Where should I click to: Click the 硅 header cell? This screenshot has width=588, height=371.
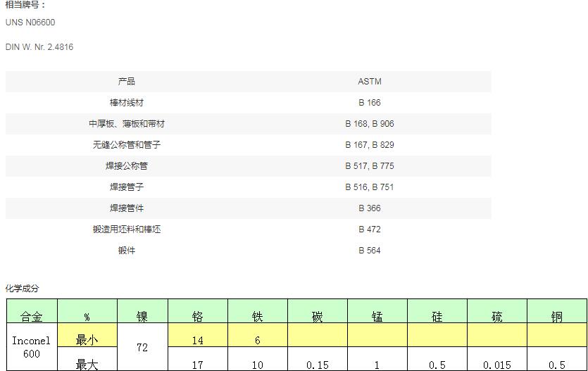point(437,311)
